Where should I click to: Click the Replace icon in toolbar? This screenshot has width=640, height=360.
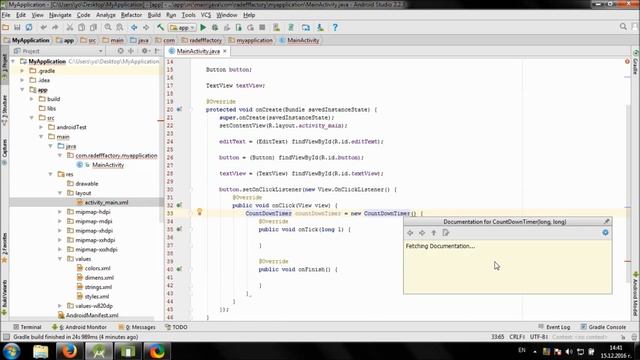tap(120, 27)
